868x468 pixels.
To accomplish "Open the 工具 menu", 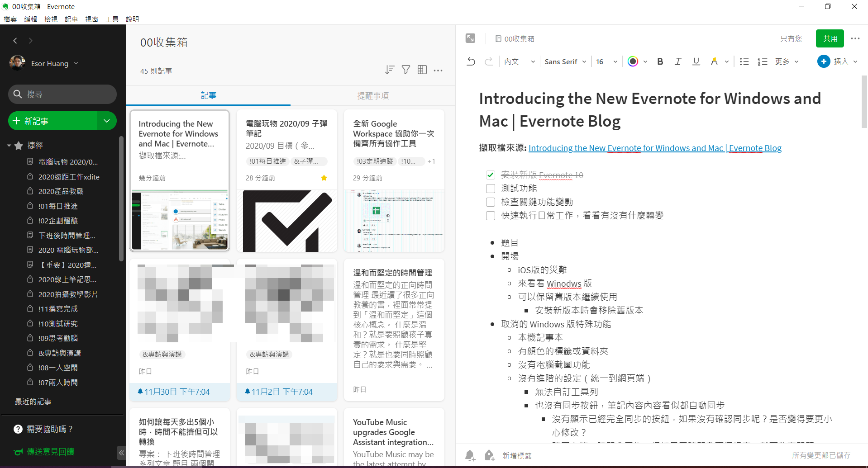I will (112, 19).
